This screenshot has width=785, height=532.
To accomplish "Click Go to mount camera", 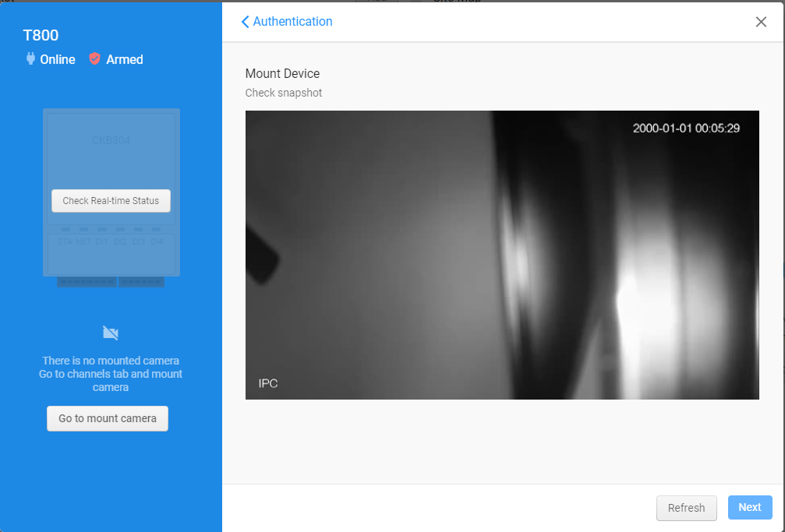I will (x=108, y=418).
